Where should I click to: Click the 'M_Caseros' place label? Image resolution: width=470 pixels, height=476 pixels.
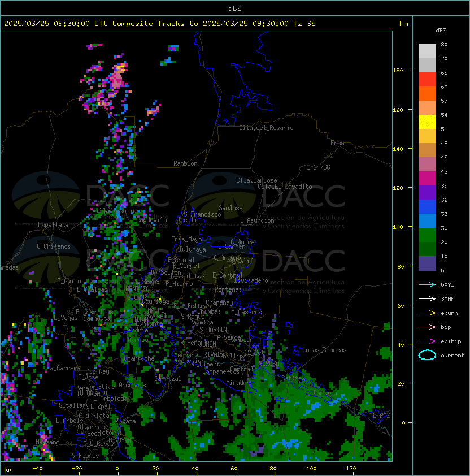[246, 311]
